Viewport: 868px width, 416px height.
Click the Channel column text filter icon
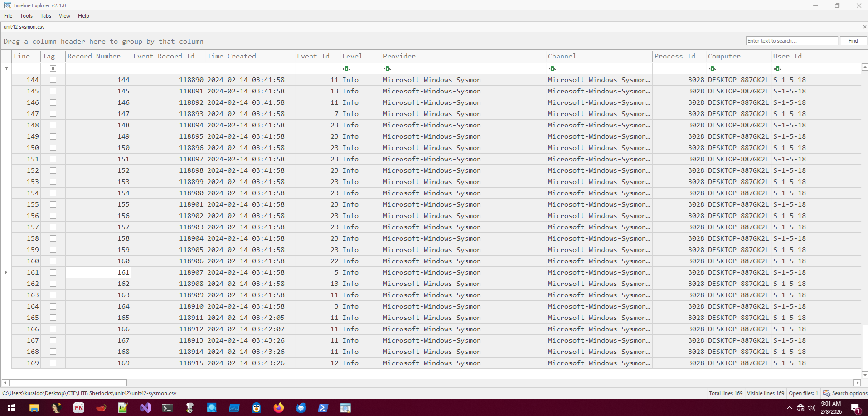point(552,68)
